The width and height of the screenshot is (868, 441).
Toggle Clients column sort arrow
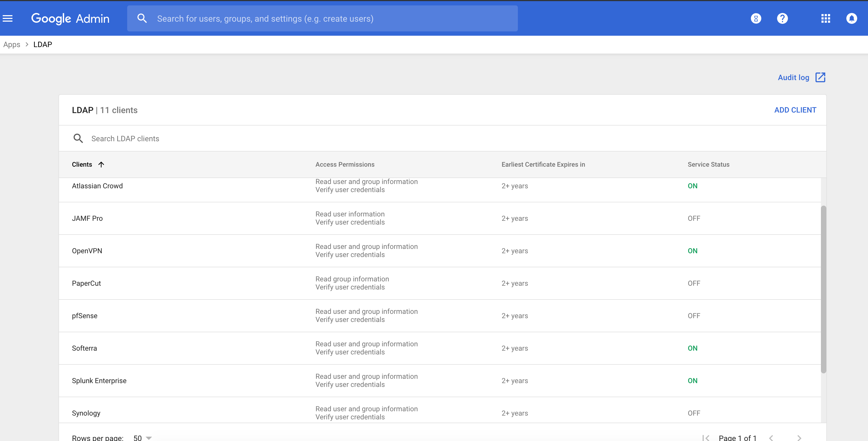101,164
